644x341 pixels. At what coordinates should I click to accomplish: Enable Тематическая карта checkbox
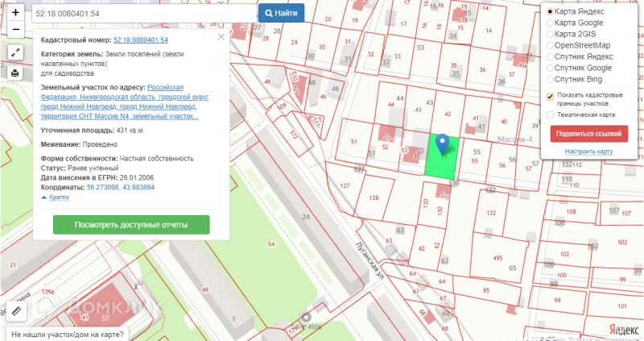[x=551, y=114]
